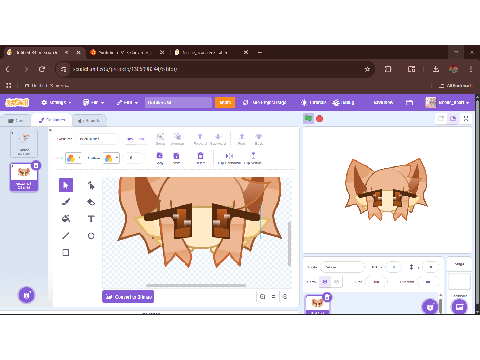Click the Copy icon in paint editor
The height and width of the screenshot is (360, 480).
[x=160, y=158]
